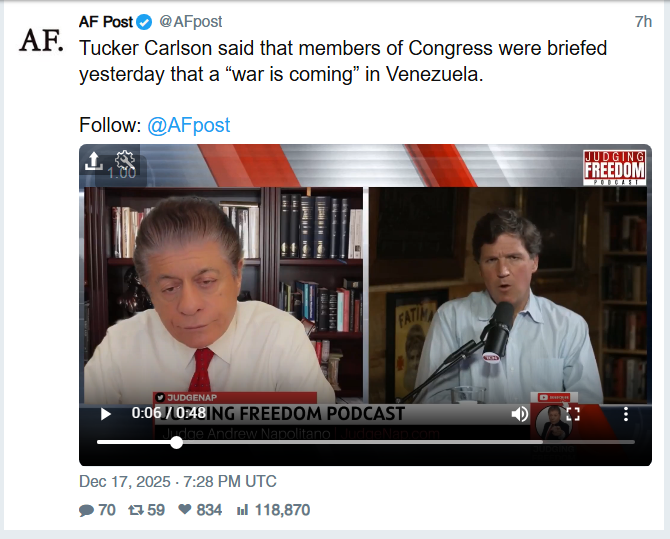Viewport: 670px width, 539px height.
Task: Open the video three-dot more options menu
Action: [626, 414]
